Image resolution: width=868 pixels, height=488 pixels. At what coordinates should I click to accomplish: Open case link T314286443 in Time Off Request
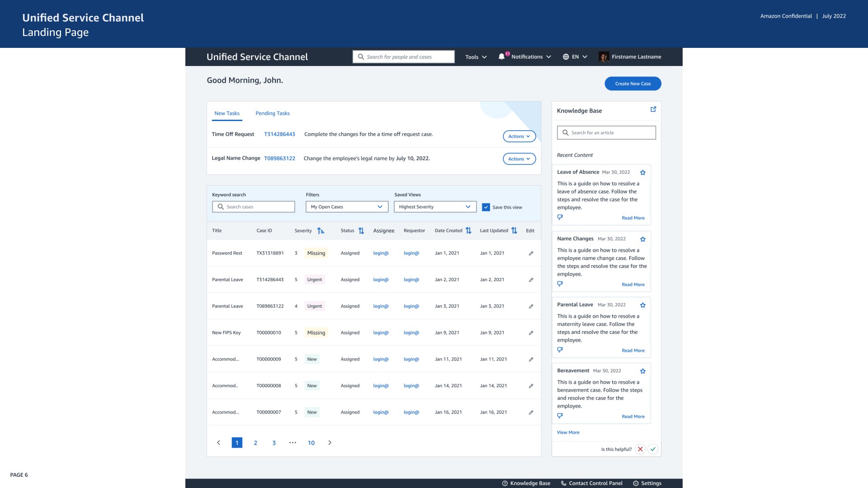(x=279, y=134)
